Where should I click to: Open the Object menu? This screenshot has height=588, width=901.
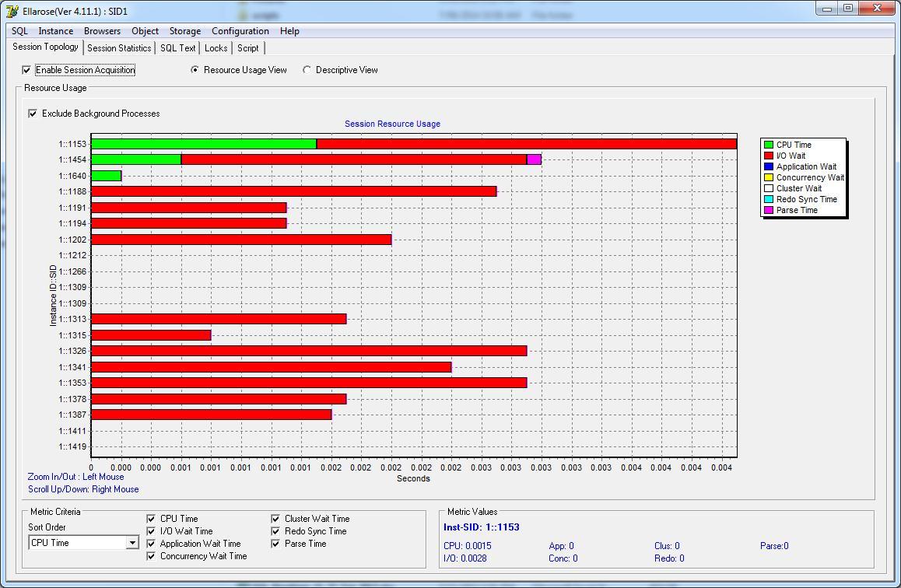pyautogui.click(x=145, y=31)
